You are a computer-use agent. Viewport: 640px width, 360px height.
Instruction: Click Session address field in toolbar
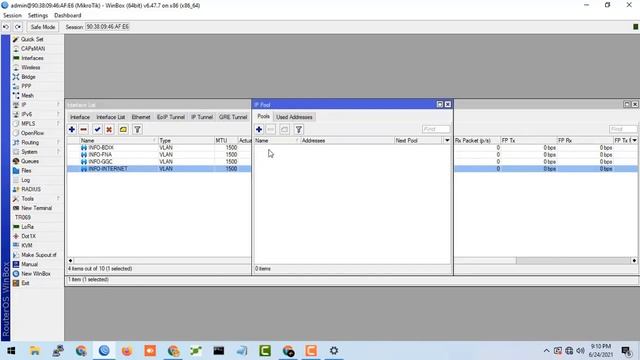point(107,27)
